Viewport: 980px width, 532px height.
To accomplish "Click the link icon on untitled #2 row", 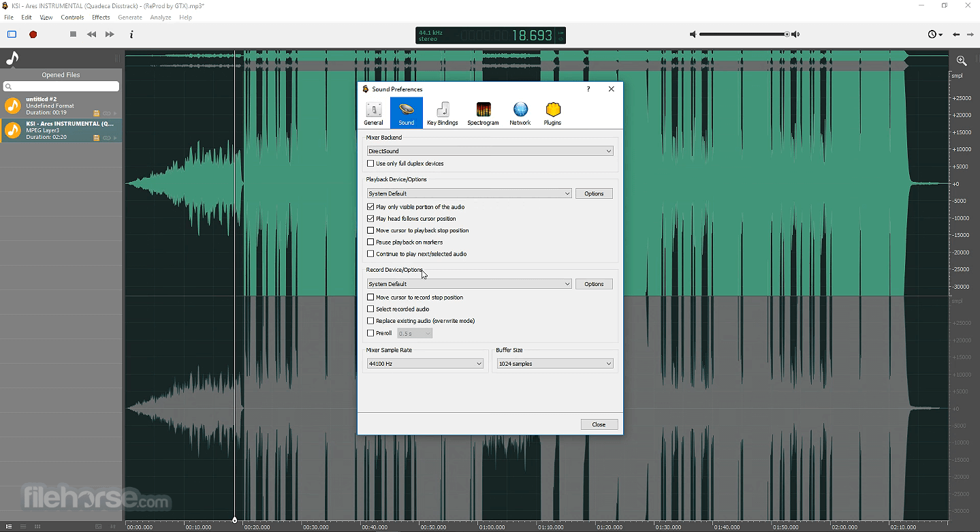I will [x=106, y=113].
